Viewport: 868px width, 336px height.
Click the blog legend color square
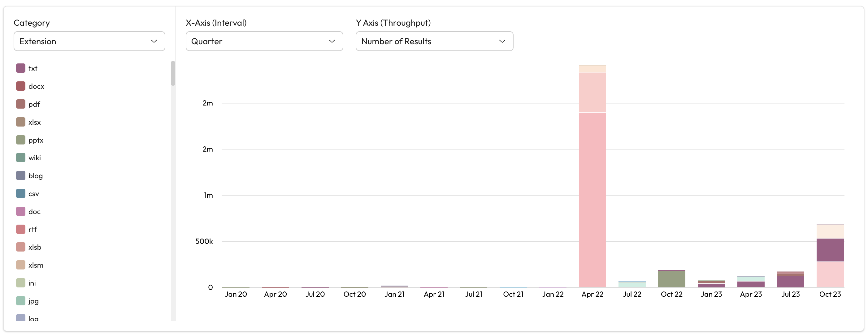(x=20, y=175)
